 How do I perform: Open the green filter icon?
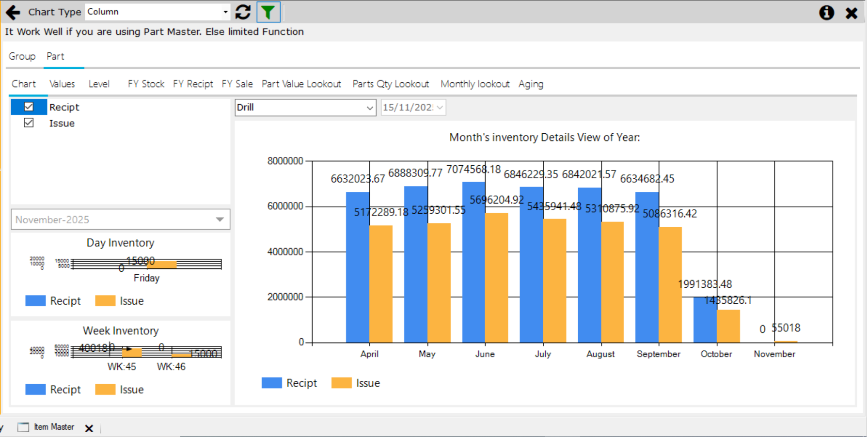click(268, 12)
